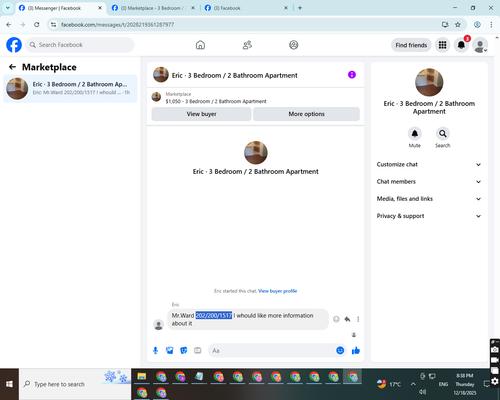Screen dimensions: 500x400
Task: Open notifications bell with red badge
Action: (x=461, y=45)
